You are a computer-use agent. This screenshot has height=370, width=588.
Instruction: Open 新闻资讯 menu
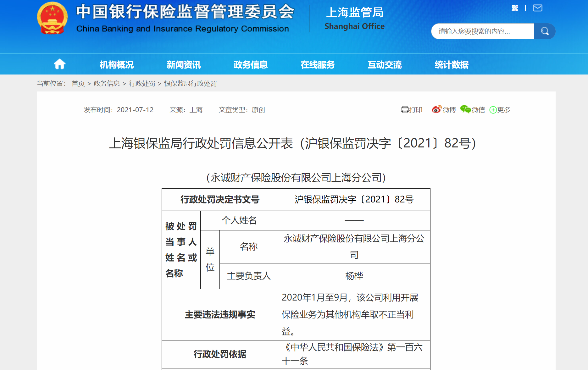pyautogui.click(x=184, y=65)
